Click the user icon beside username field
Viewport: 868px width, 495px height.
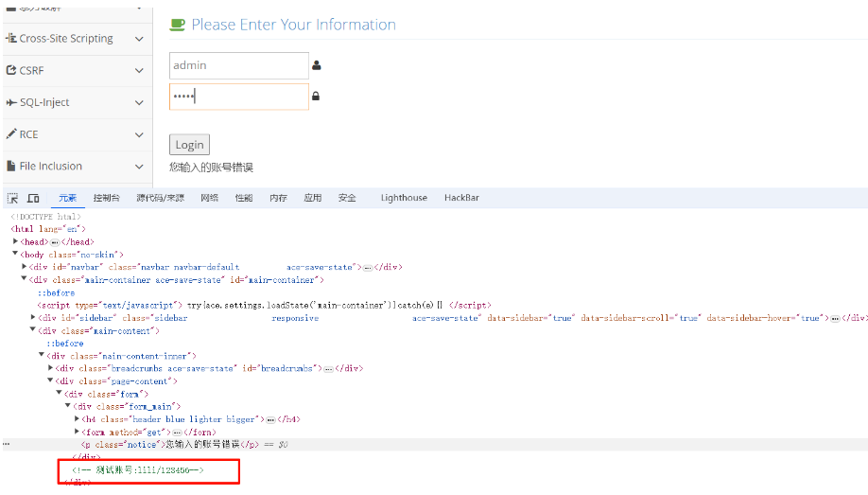tap(317, 65)
